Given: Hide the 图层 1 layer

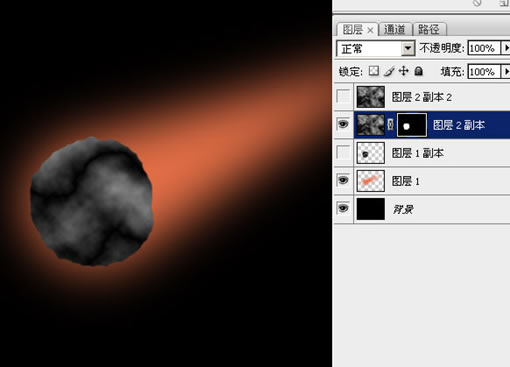Looking at the screenshot, I should point(343,181).
